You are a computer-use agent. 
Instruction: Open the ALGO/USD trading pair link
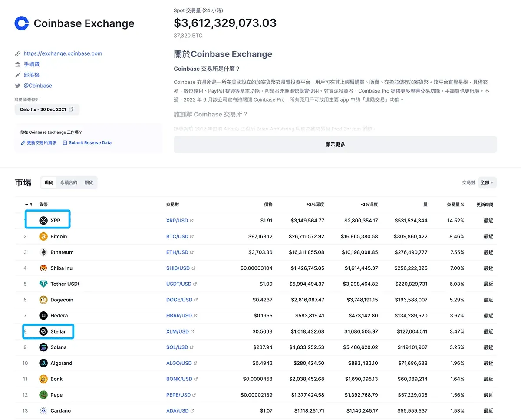pos(179,363)
